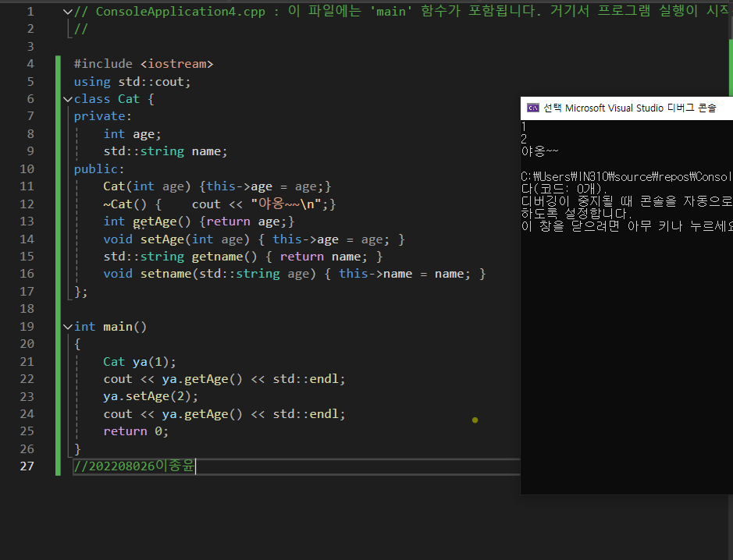Click the 'return 0;' statement
This screenshot has width=733, height=560.
click(x=136, y=431)
